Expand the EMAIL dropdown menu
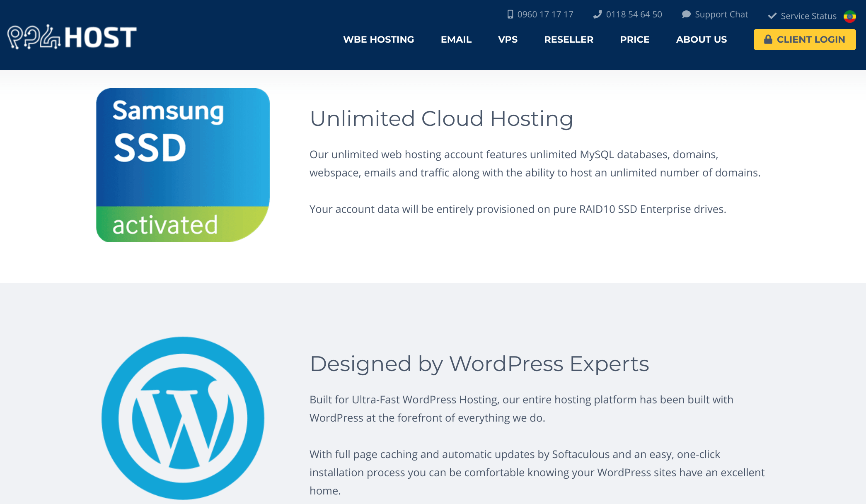866x504 pixels. click(x=456, y=40)
